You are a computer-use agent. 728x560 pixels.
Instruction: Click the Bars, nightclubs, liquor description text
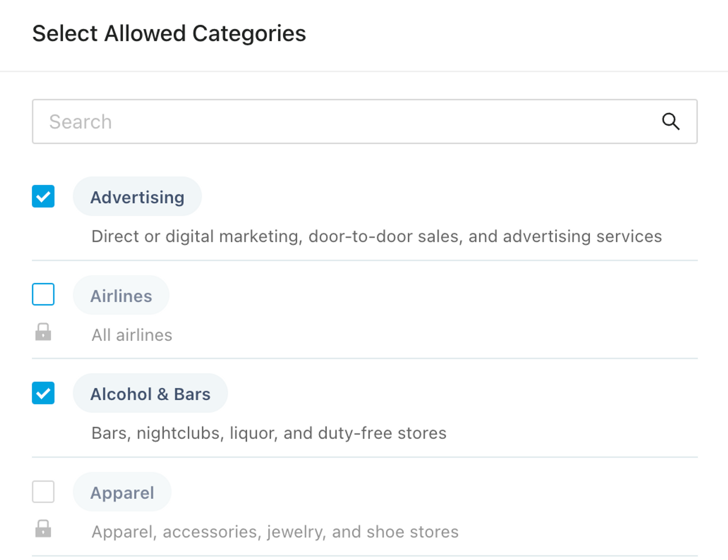click(269, 433)
